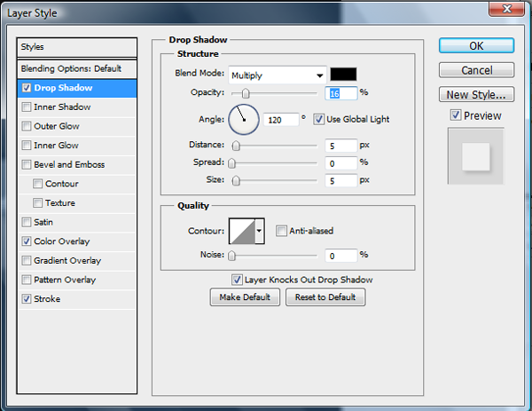Click the Opacity value field
The width and height of the screenshot is (532, 411).
[341, 93]
